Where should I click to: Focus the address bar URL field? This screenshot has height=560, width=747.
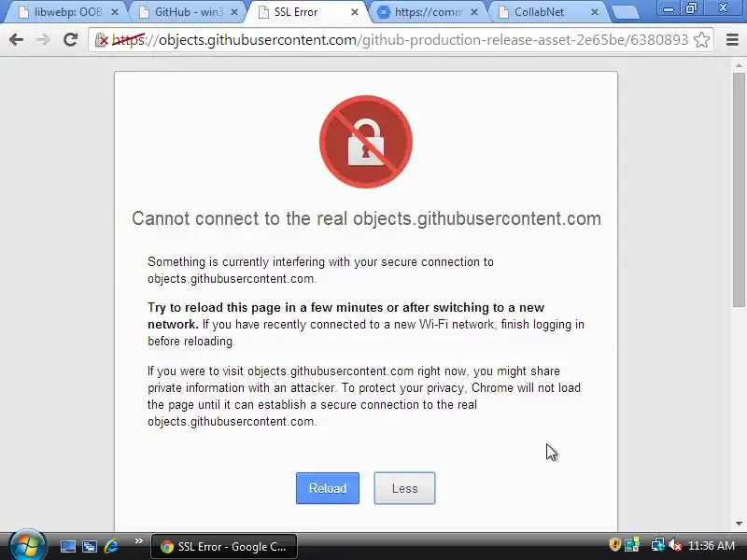(x=401, y=40)
